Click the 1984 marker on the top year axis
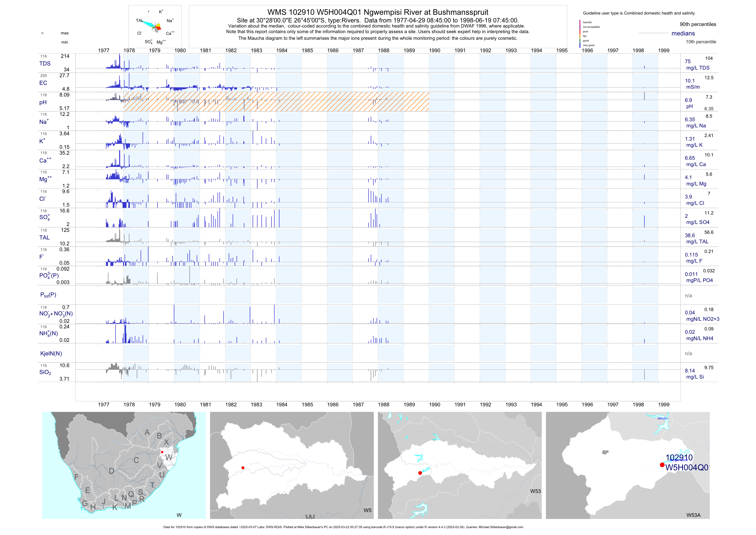Image resolution: width=756 pixels, height=535 pixels. 282,50
